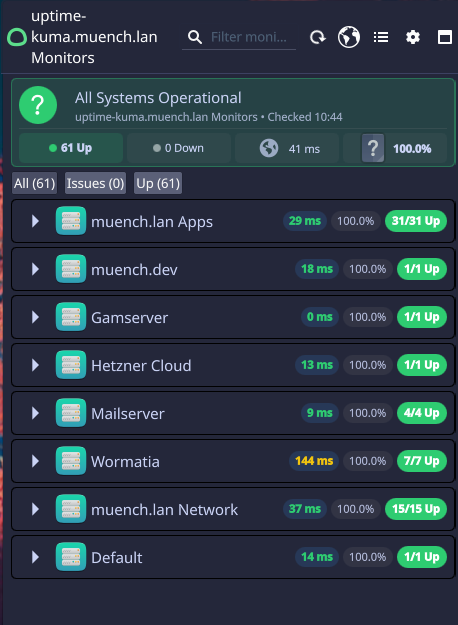458x625 pixels.
Task: Click server icon of Default group
Action: 71,557
